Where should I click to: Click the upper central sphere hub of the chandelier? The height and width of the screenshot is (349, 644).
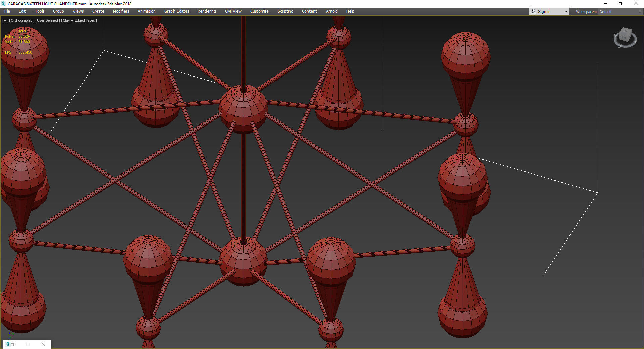coord(244,109)
